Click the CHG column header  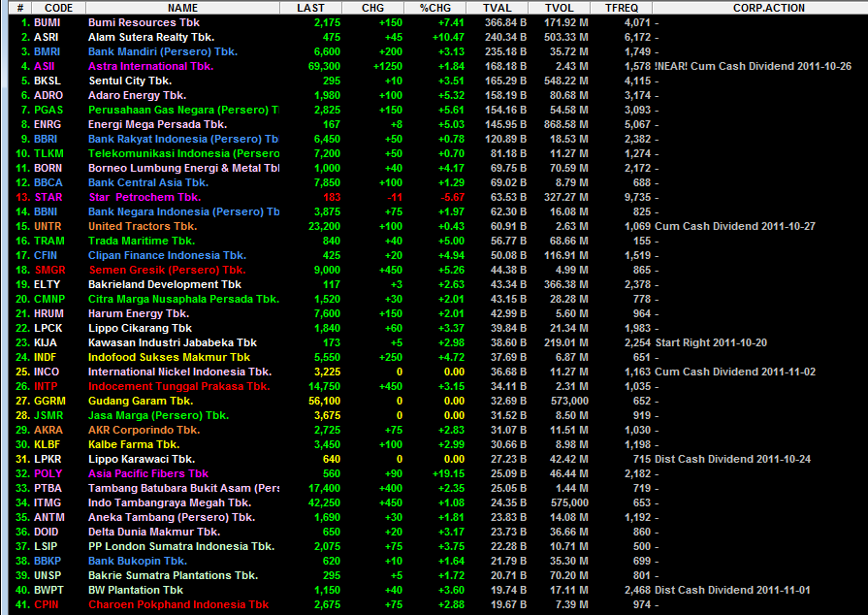tap(372, 8)
